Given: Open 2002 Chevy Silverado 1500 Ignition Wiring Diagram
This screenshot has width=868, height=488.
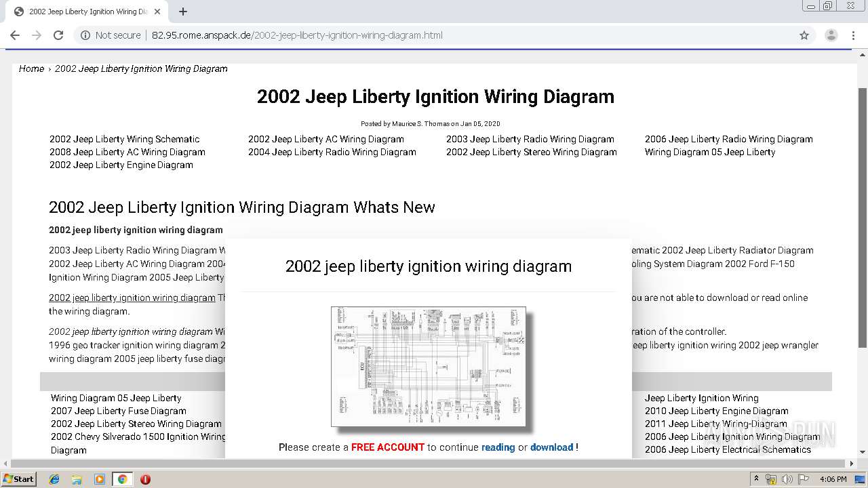Looking at the screenshot, I should (138, 443).
